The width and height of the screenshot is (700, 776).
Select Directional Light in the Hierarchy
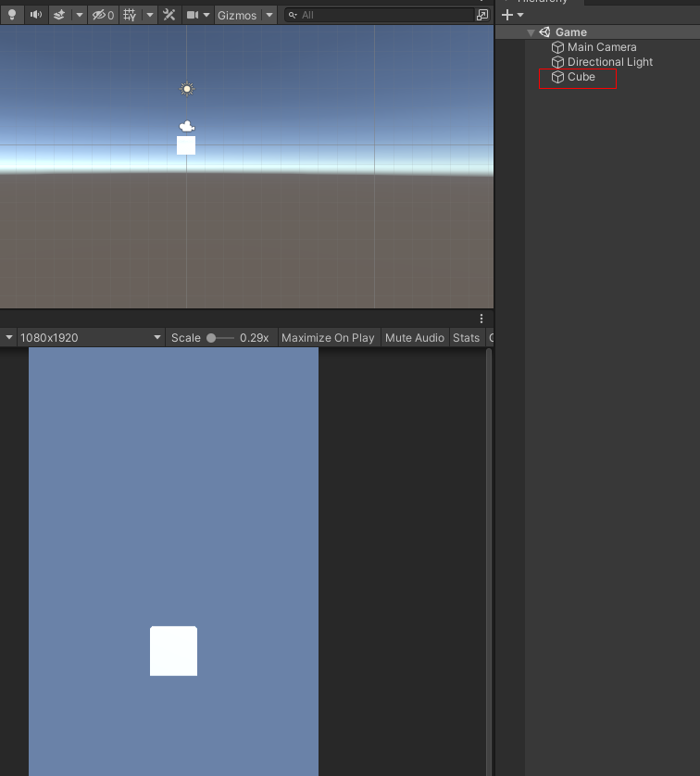click(x=610, y=62)
